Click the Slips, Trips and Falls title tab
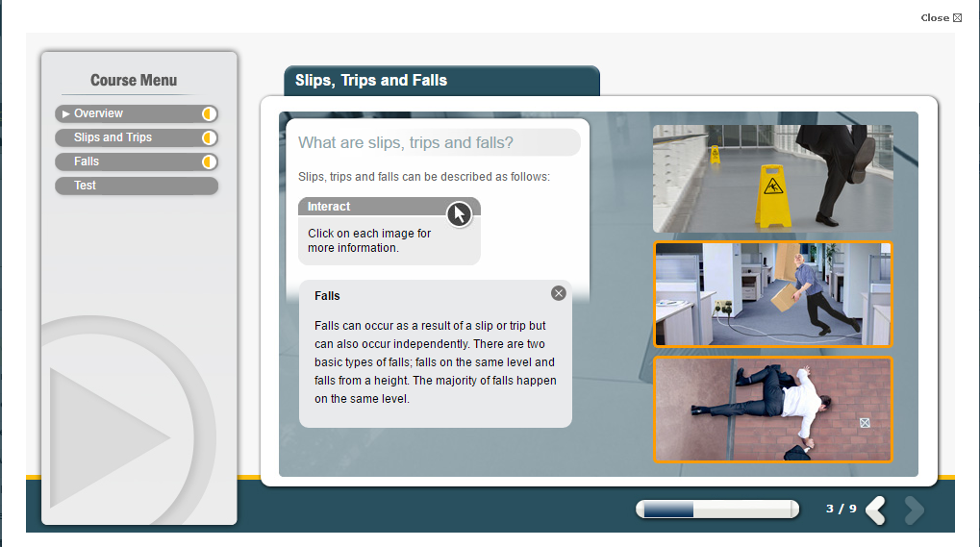This screenshot has width=980, height=547. coord(441,81)
